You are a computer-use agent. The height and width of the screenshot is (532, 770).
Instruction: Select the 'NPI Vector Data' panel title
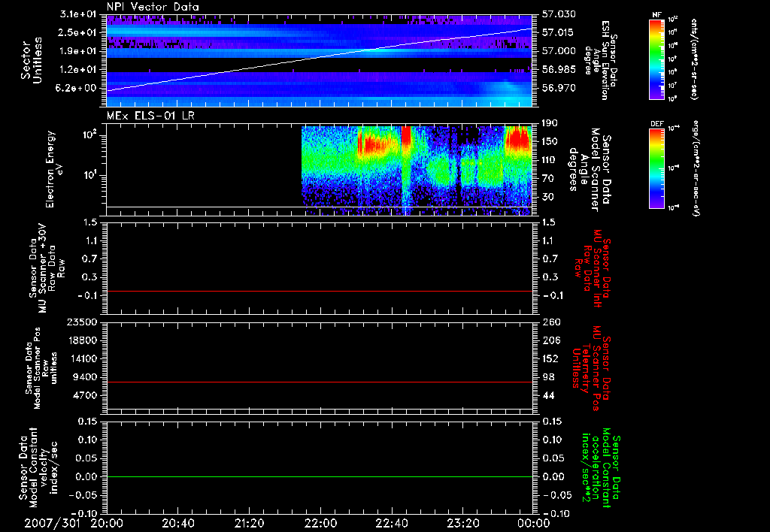coord(153,7)
